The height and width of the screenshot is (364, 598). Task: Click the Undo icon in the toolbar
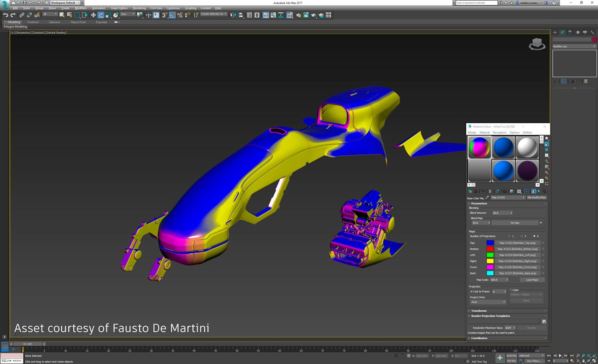click(7, 15)
